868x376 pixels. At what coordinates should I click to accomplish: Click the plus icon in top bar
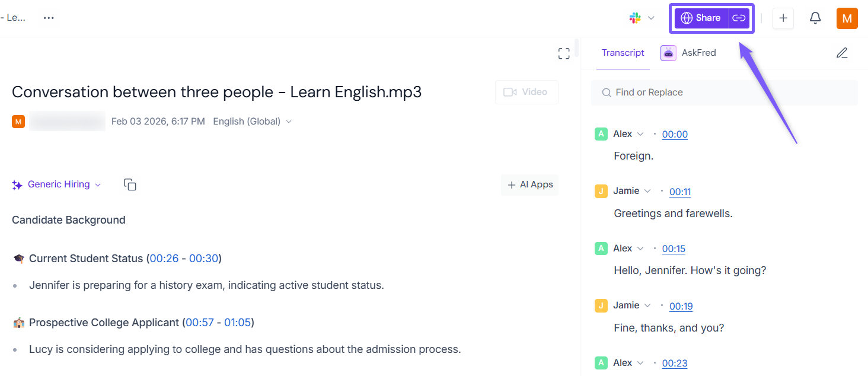783,18
